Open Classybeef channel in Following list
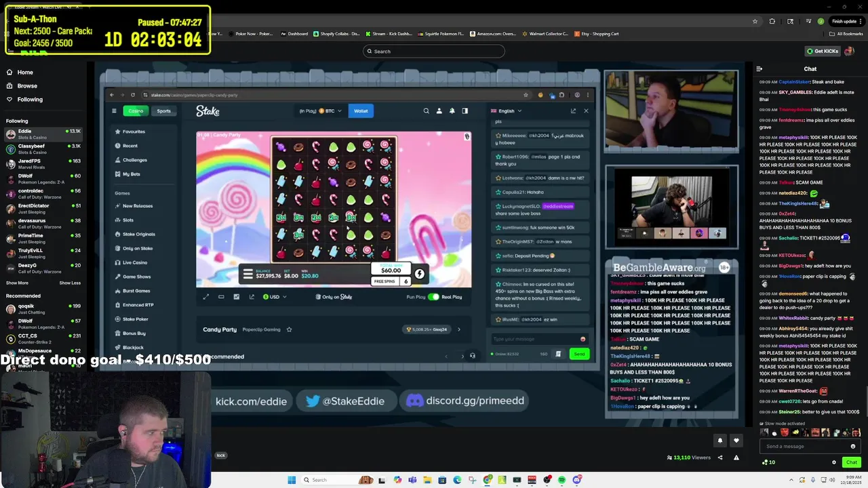This screenshot has height=488, width=868. click(x=42, y=148)
